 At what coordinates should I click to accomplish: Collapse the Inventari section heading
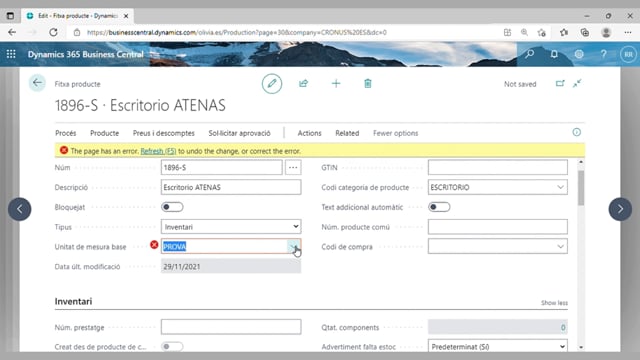click(73, 301)
